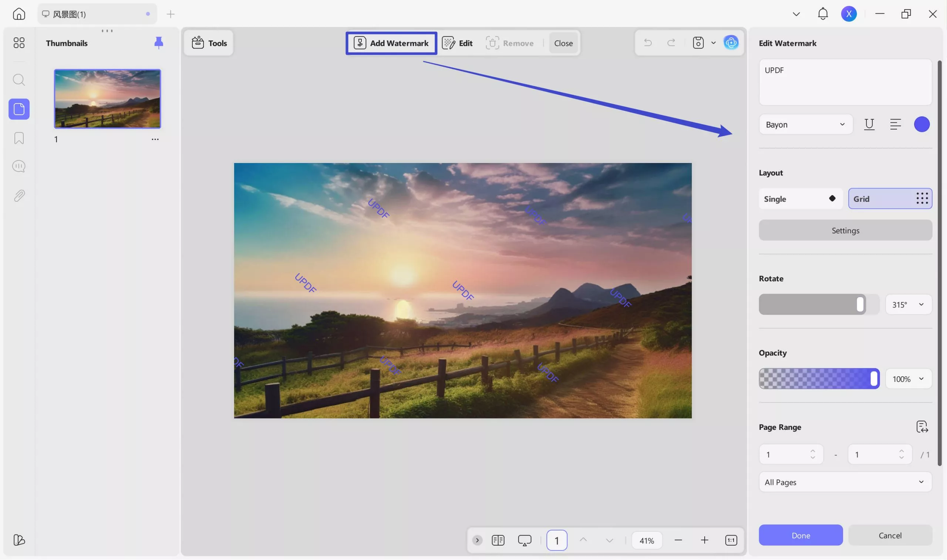
Task: Select the Grid watermark layout
Action: point(890,198)
